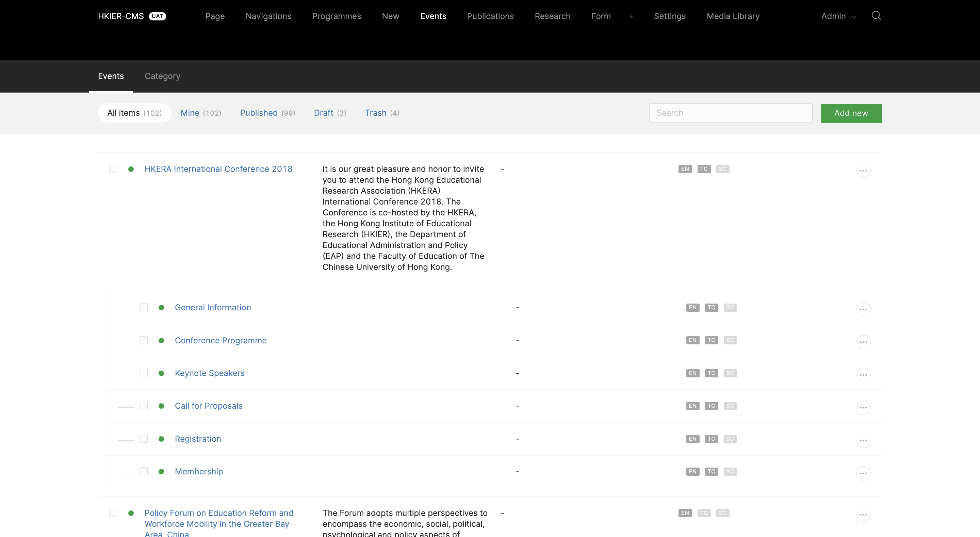The width and height of the screenshot is (980, 537).
Task: Click into the Search input field
Action: point(731,113)
